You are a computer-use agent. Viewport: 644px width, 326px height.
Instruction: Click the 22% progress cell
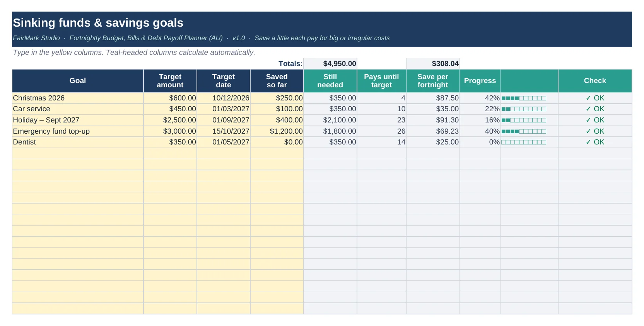pos(480,109)
